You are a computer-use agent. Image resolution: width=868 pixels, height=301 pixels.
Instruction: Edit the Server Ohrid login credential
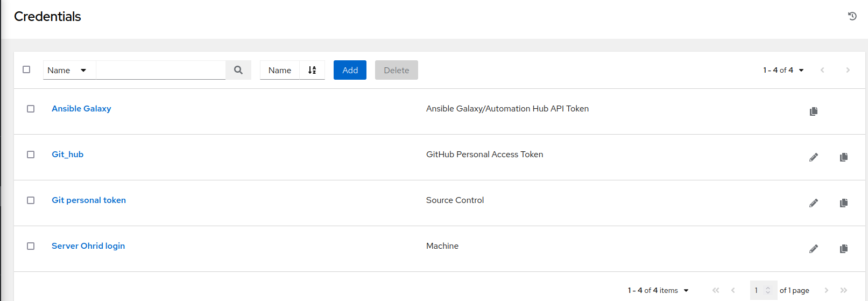click(x=814, y=249)
